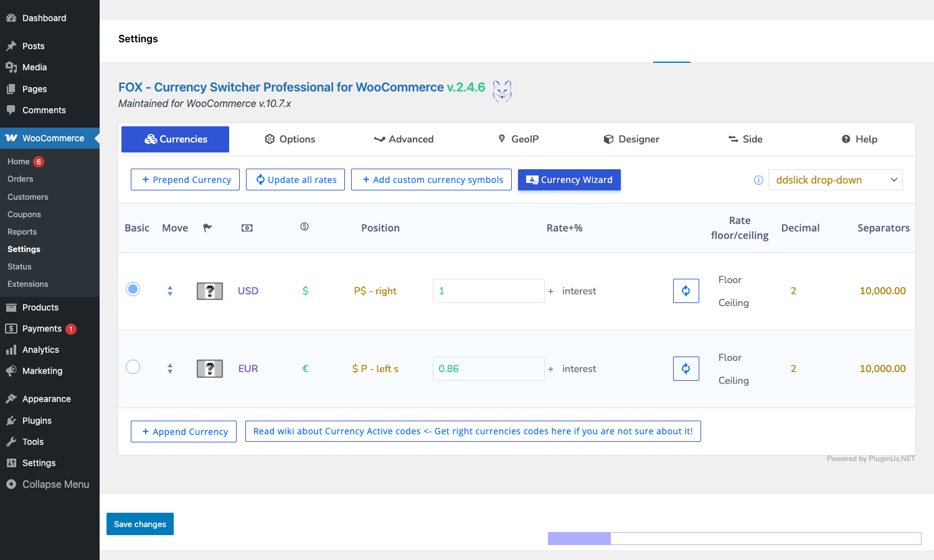Switch to the Side tab
934x560 pixels.
point(745,139)
